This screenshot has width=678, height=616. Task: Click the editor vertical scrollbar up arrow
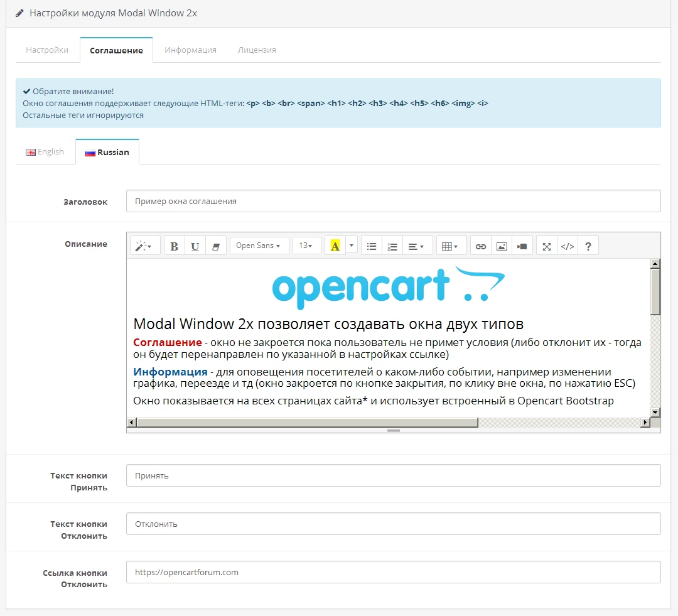(655, 264)
